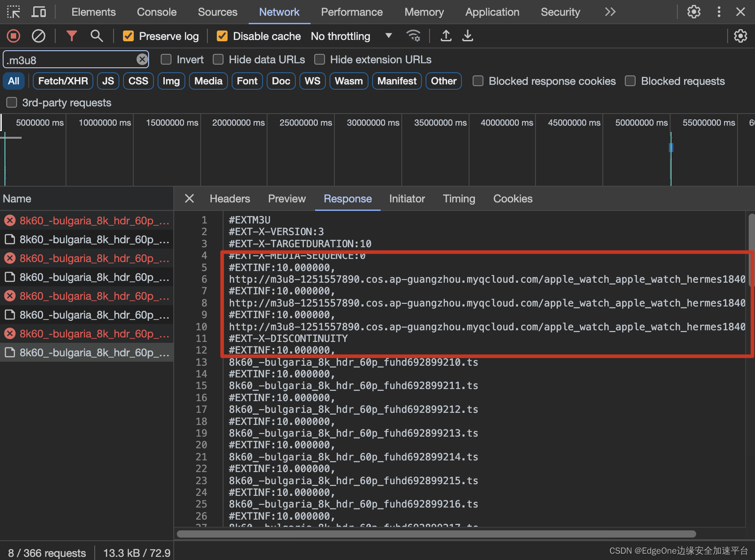The width and height of the screenshot is (755, 560).
Task: Import HAR file with upload arrow
Action: point(446,36)
